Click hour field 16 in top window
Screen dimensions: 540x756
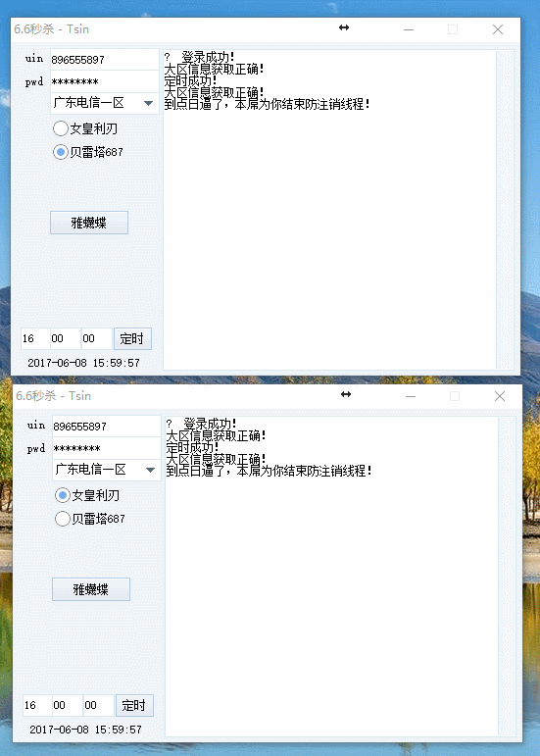34,338
